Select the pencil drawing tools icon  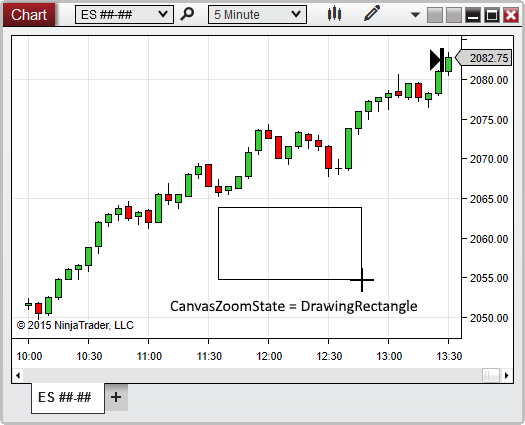[x=372, y=13]
